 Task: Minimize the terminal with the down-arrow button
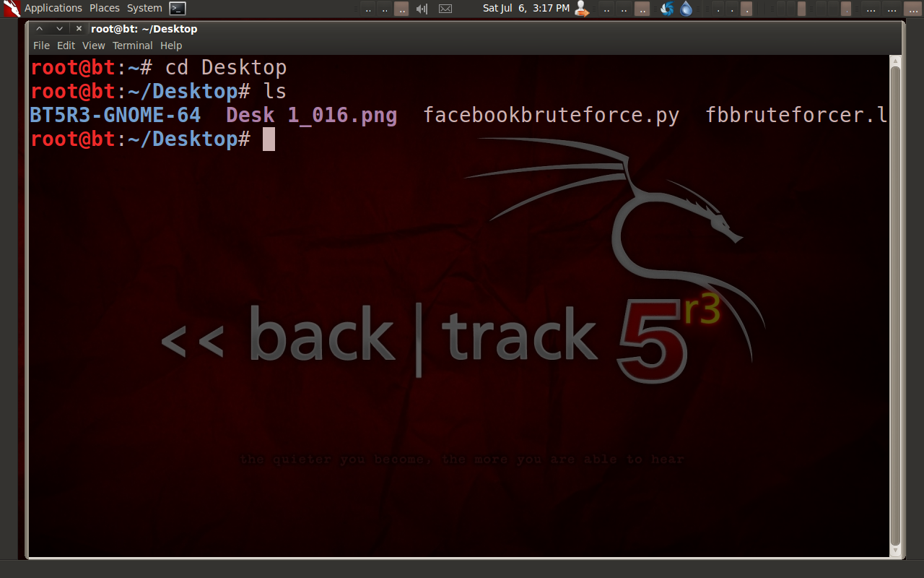(x=60, y=29)
